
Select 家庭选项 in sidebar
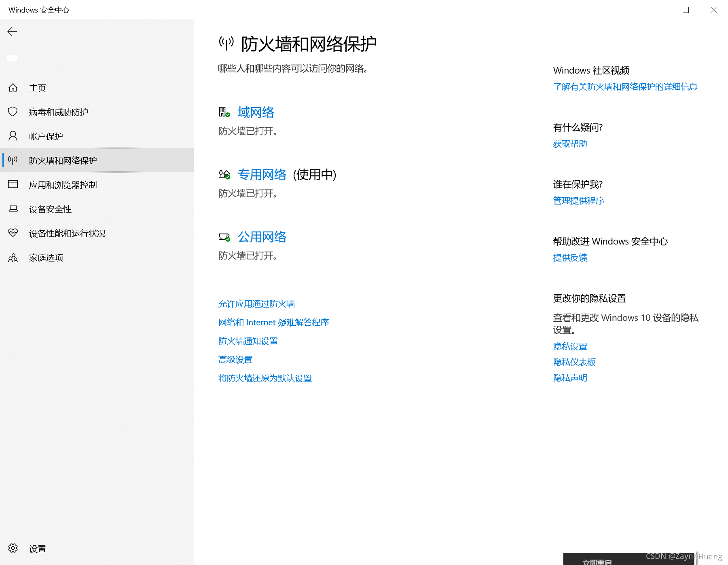pyautogui.click(x=97, y=257)
